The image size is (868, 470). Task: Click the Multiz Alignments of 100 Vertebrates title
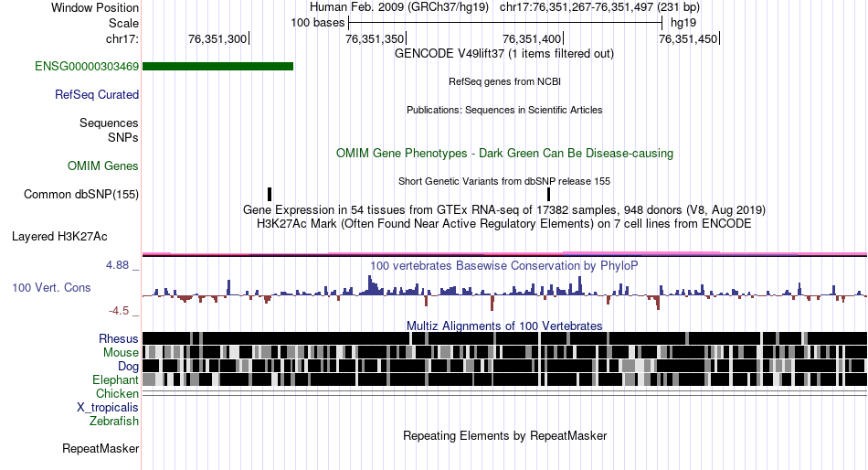click(504, 326)
